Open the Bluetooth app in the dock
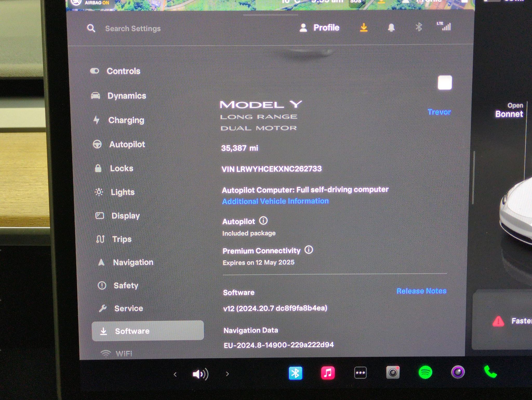The height and width of the screenshot is (400, 532). point(295,373)
